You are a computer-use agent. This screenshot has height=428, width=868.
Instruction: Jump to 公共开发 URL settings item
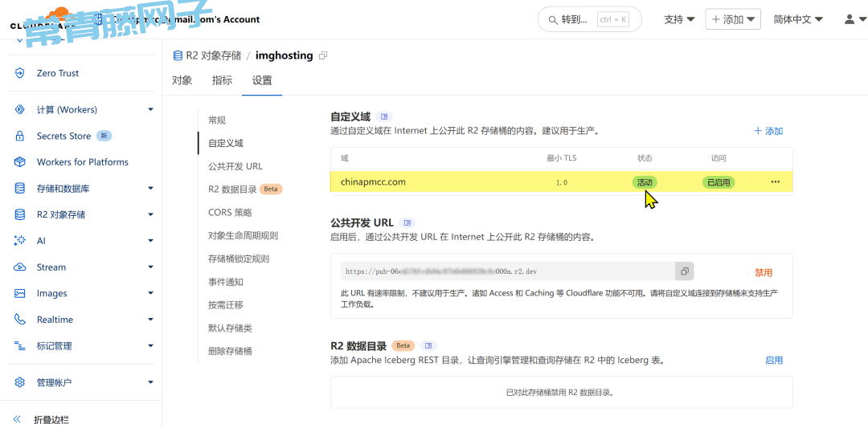235,166
